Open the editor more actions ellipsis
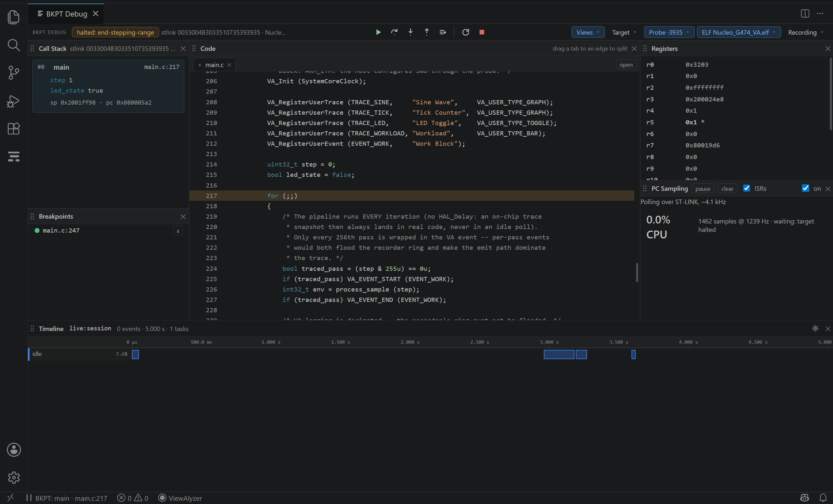The image size is (833, 504). pyautogui.click(x=820, y=14)
